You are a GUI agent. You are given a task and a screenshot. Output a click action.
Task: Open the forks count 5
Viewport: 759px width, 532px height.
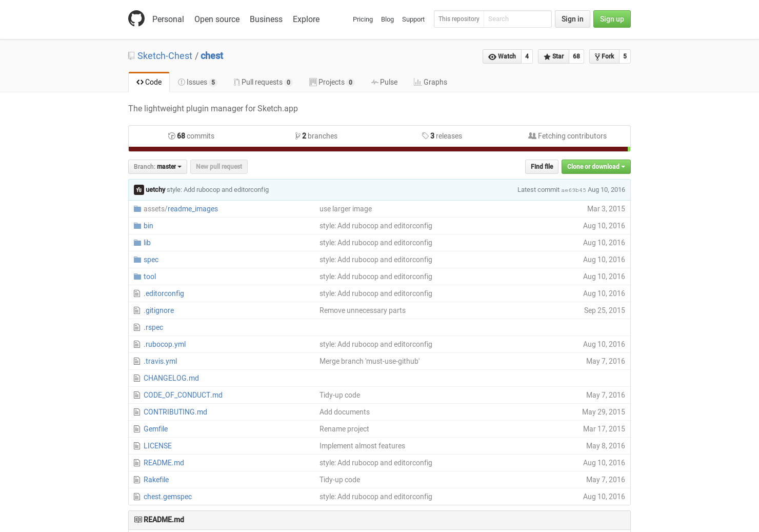coord(625,56)
